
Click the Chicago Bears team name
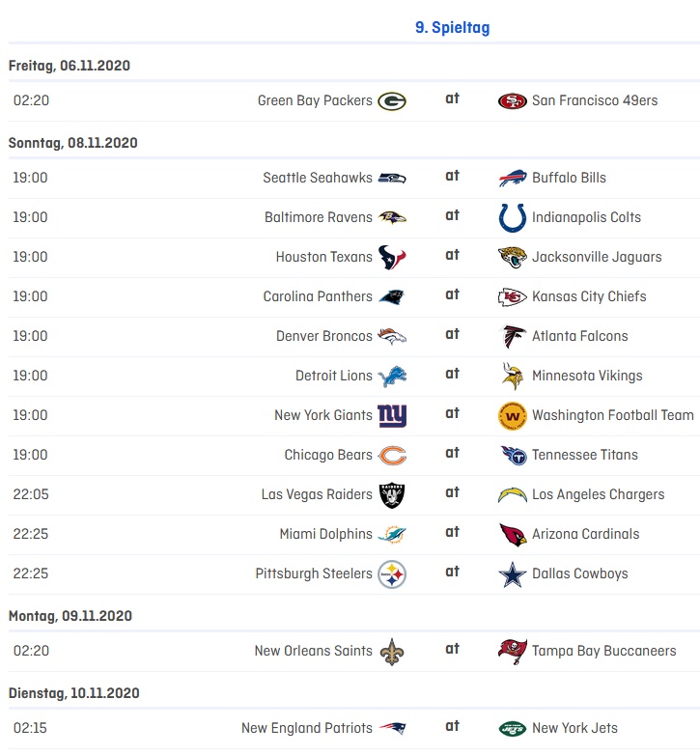328,455
